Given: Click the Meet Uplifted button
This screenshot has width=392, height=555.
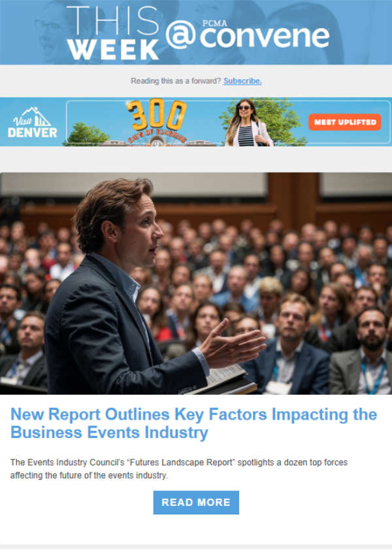Looking at the screenshot, I should coord(344,122).
